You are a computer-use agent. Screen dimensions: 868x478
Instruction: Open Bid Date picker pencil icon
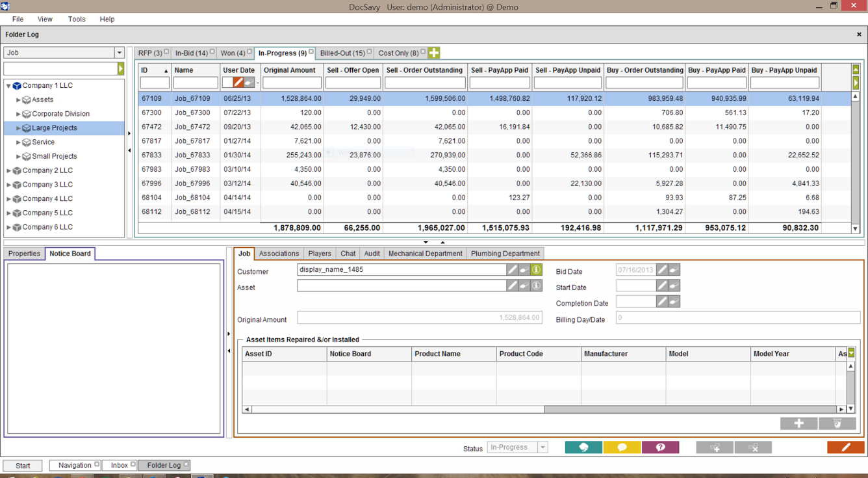coord(662,269)
